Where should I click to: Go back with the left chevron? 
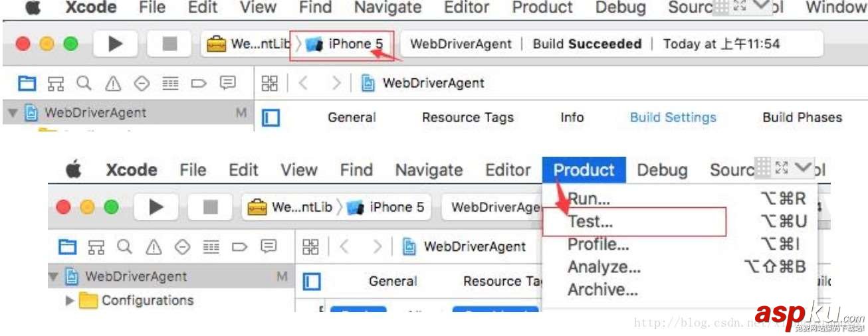tap(304, 83)
